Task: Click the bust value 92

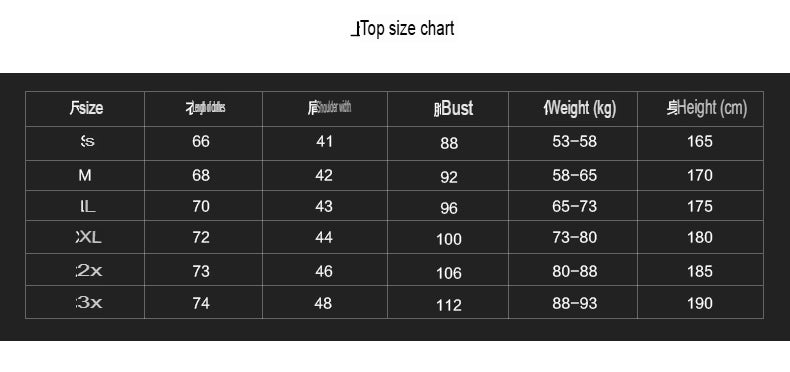Action: 449,177
